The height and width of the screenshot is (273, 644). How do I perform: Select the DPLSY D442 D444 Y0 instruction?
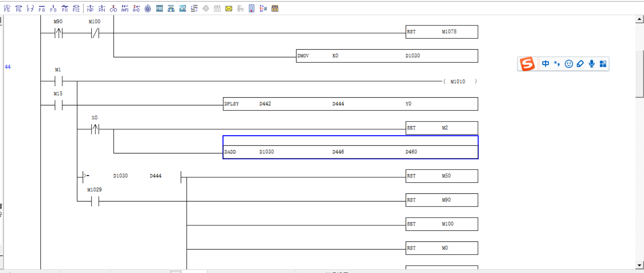[x=350, y=104]
